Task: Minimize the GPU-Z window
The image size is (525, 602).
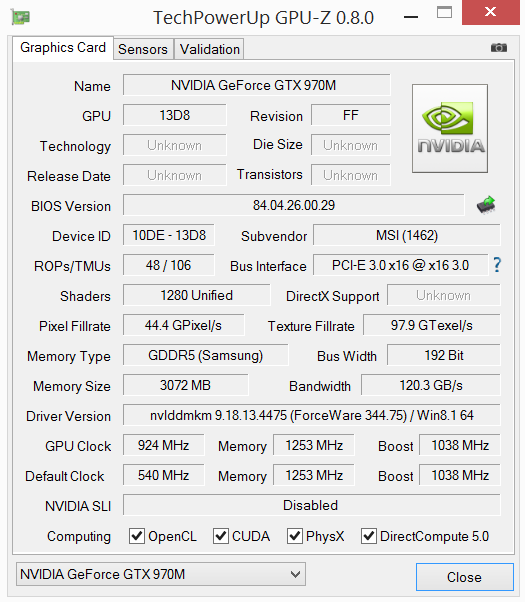Action: point(411,17)
